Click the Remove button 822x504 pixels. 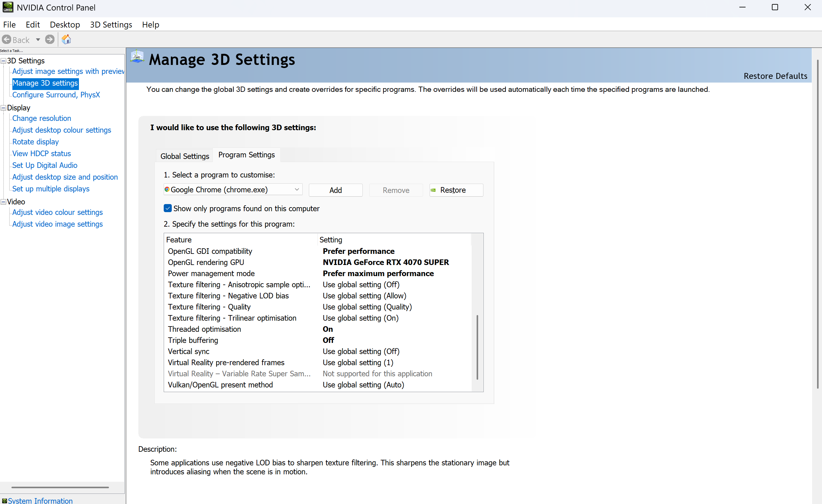[396, 190]
